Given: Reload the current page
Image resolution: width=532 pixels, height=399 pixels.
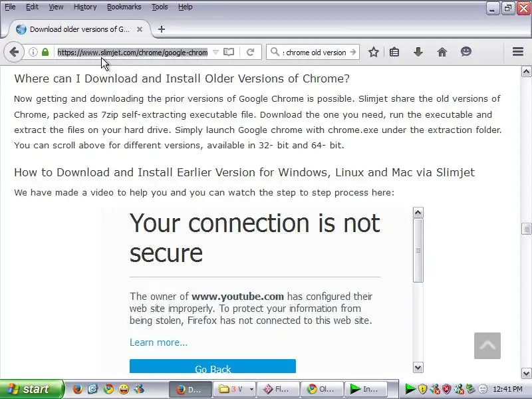Looking at the screenshot, I should pyautogui.click(x=251, y=53).
